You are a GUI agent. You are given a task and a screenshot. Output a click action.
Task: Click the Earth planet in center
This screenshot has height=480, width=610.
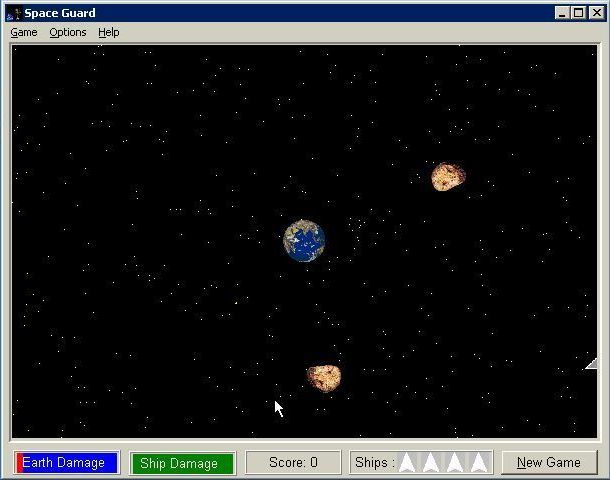(x=304, y=241)
